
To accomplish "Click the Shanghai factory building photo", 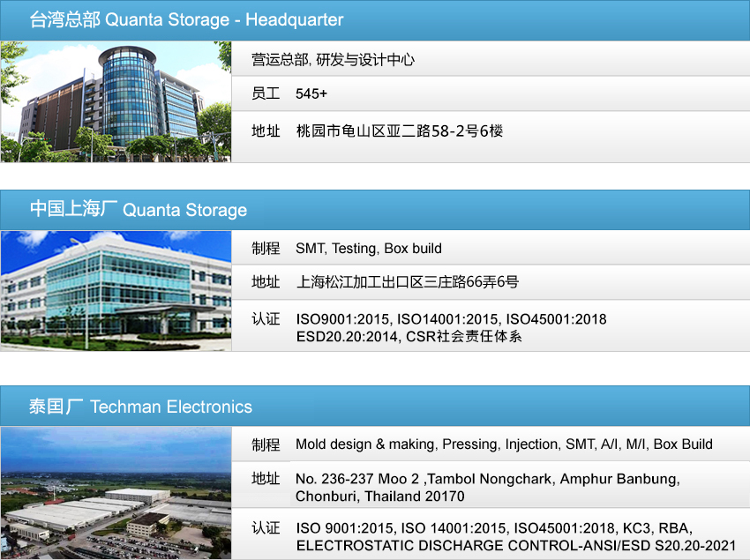I will pyautogui.click(x=116, y=291).
